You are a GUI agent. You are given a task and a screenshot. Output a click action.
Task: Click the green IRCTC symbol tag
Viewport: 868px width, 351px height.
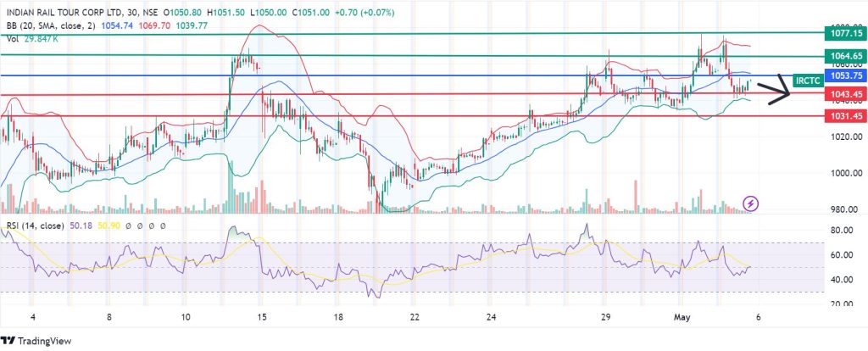pos(808,81)
